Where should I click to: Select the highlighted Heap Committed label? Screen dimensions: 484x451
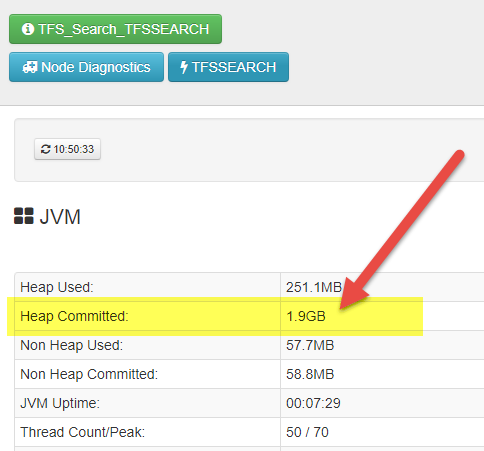pyautogui.click(x=74, y=316)
